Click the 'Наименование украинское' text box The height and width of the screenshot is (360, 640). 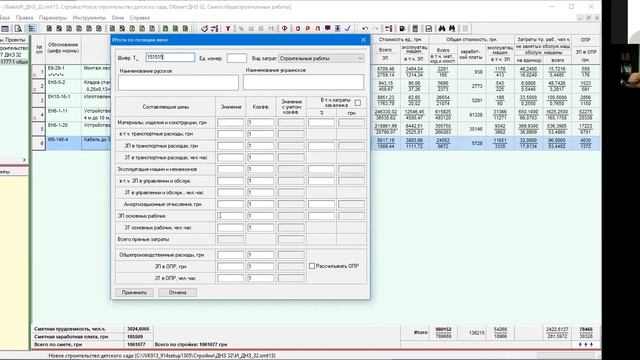303,82
